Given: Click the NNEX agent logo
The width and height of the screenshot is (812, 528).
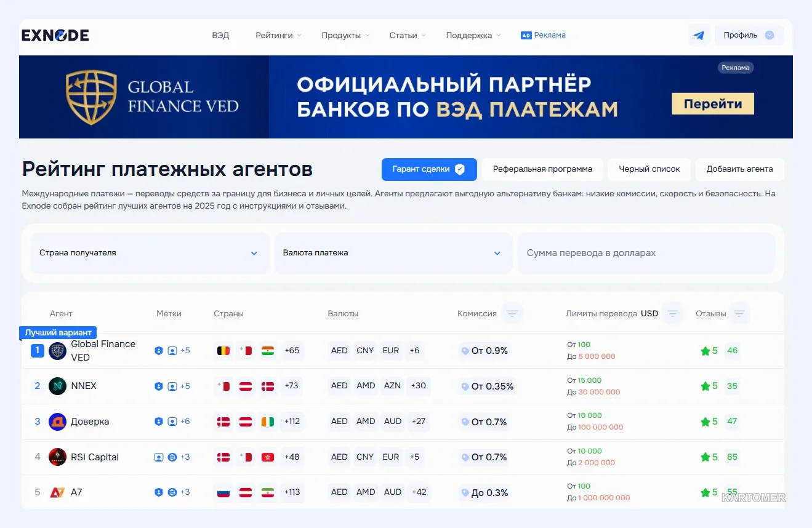Looking at the screenshot, I should 57,386.
